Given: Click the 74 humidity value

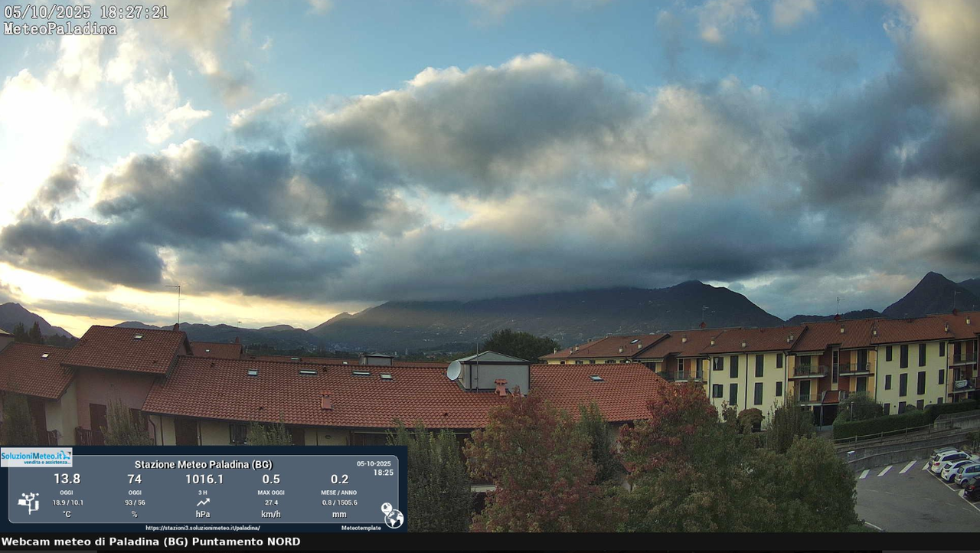Looking at the screenshot, I should [x=134, y=479].
